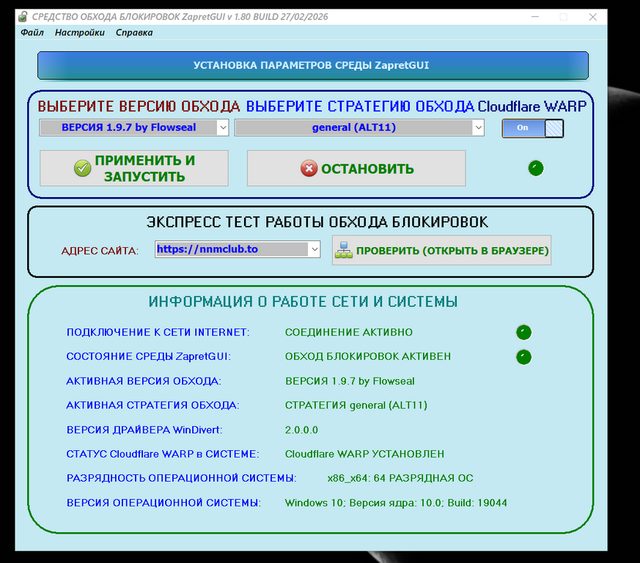Click the ПРИМЕНИТЬ И ЗАПУСТИТЬ button
Viewport: 640px width, 563px height.
point(134,168)
